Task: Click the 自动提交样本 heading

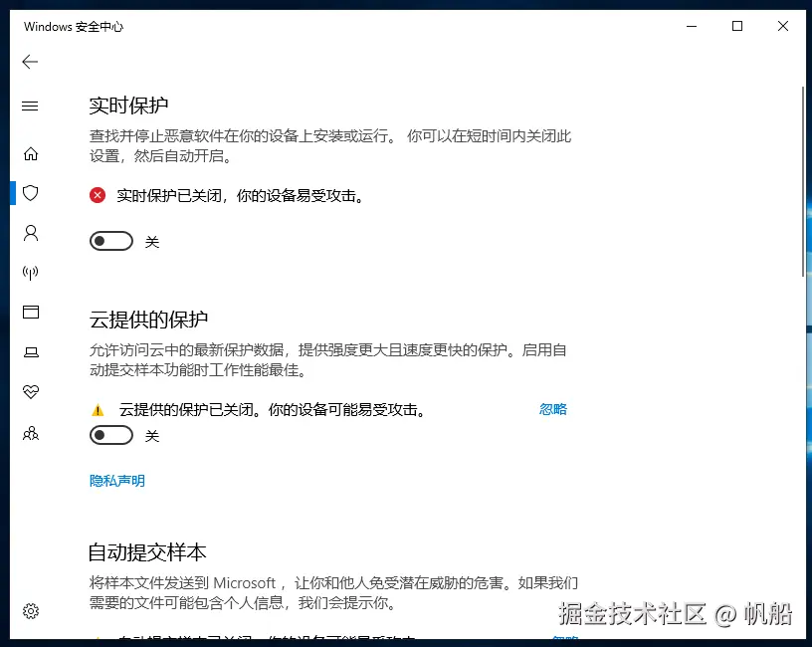Action: [147, 552]
